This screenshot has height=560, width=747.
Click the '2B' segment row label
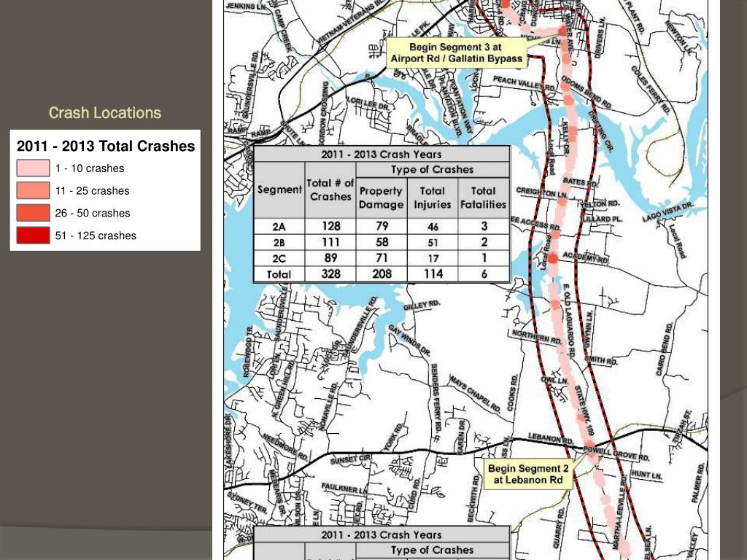pos(279,242)
